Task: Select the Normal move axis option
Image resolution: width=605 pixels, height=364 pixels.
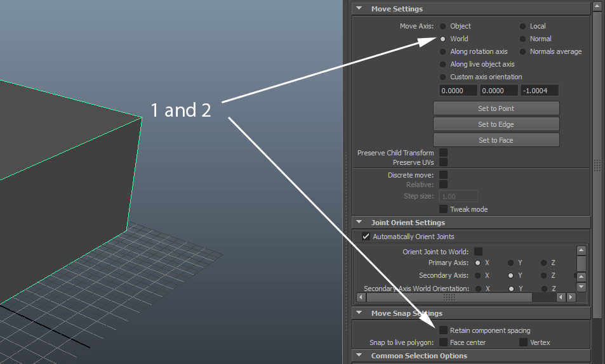Action: [x=523, y=39]
